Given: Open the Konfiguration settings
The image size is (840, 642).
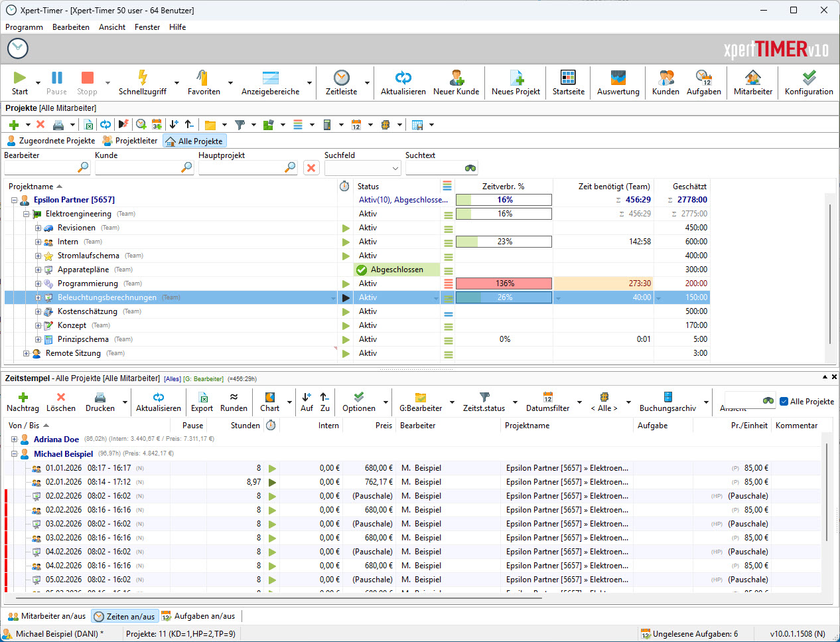Looking at the screenshot, I should pos(809,83).
